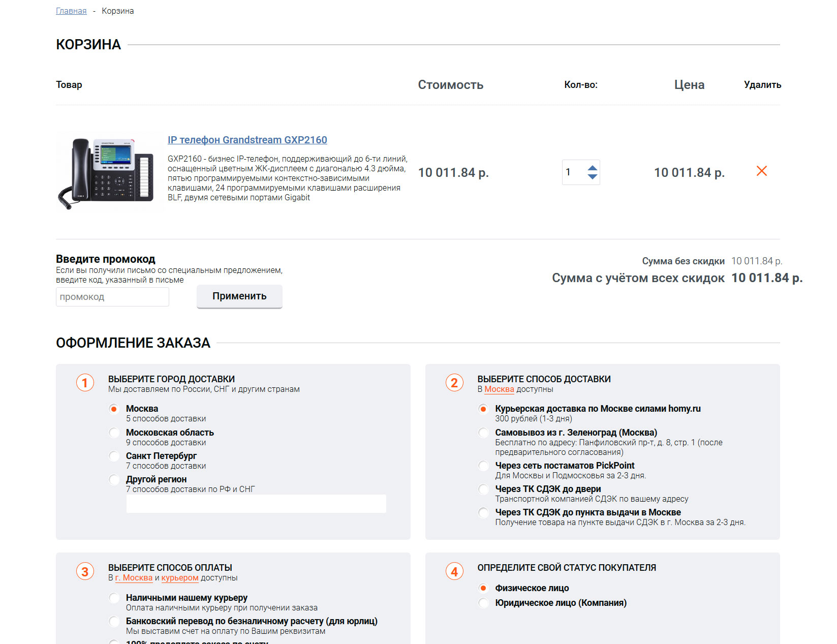This screenshot has width=837, height=644.
Task: Click the Корзина breadcrumb text
Action: pos(118,11)
